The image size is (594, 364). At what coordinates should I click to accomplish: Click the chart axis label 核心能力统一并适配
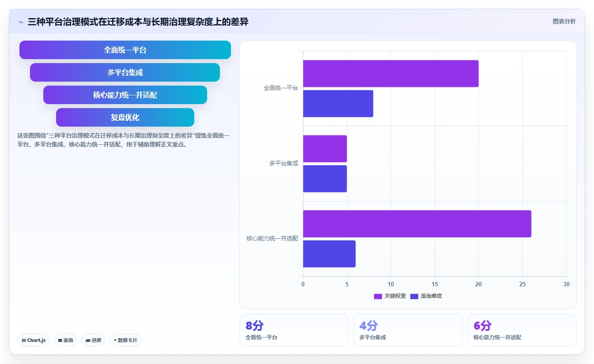pyautogui.click(x=272, y=238)
